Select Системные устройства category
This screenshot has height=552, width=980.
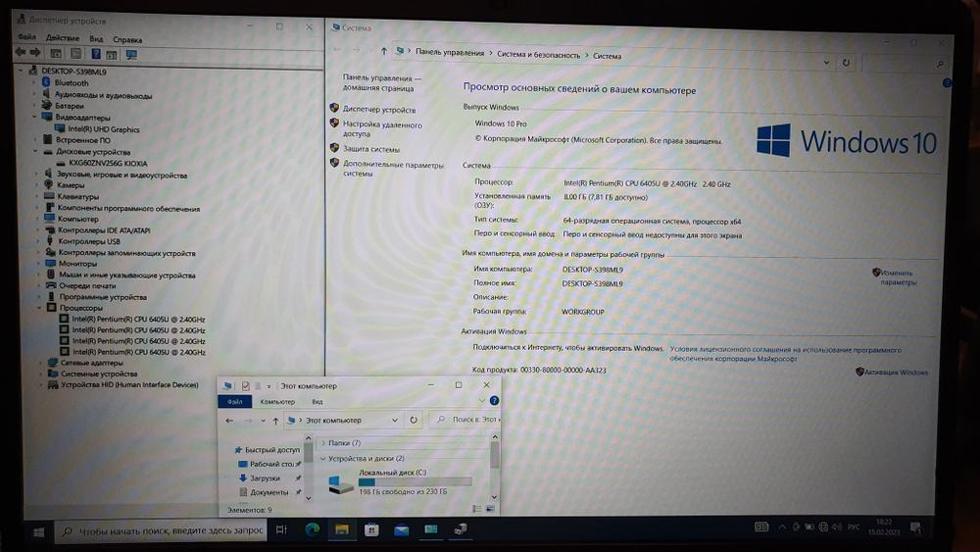(99, 374)
